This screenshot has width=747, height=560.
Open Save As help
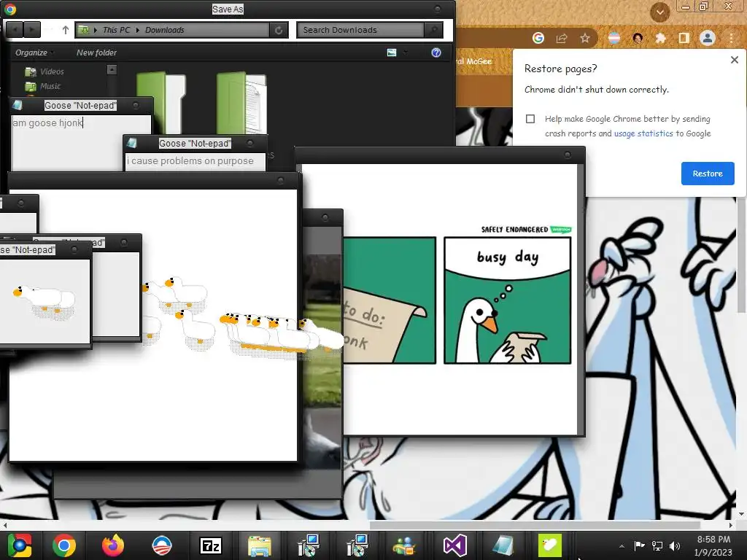[436, 52]
